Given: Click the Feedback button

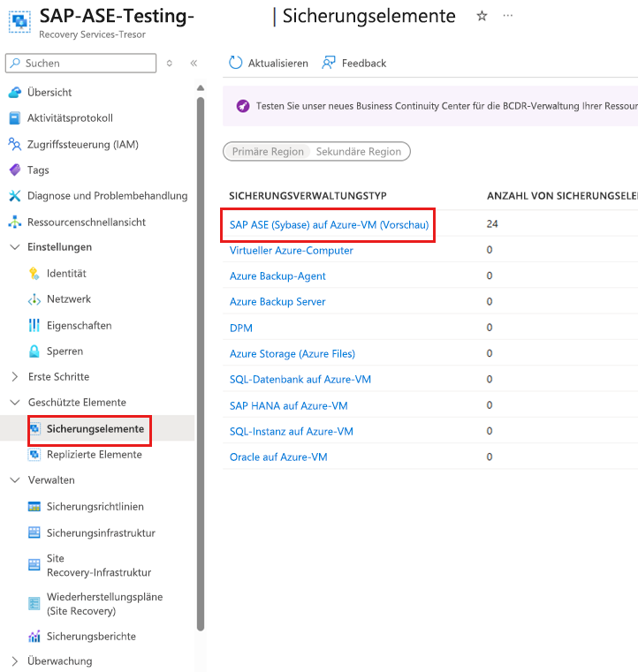Looking at the screenshot, I should pos(354,63).
